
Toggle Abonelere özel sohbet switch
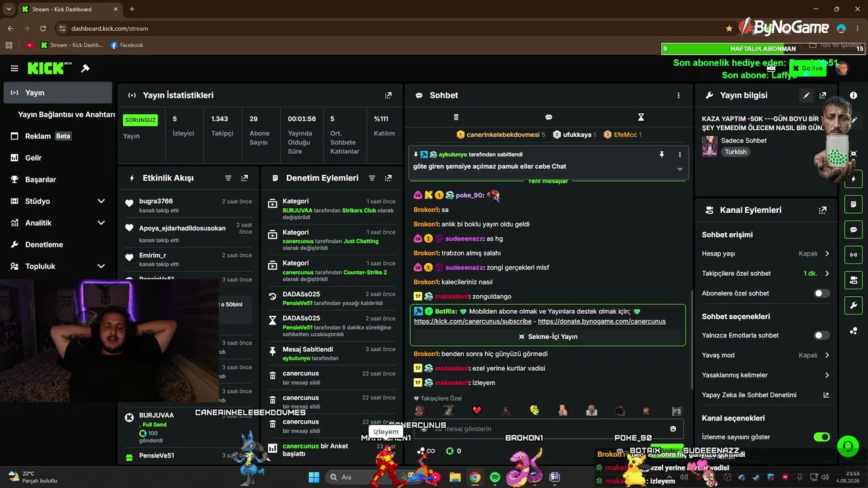click(822, 293)
